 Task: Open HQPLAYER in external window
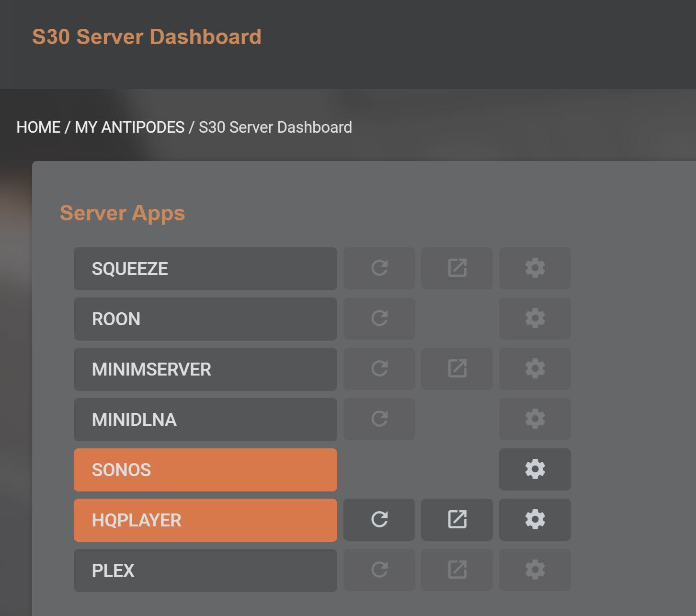[456, 520]
